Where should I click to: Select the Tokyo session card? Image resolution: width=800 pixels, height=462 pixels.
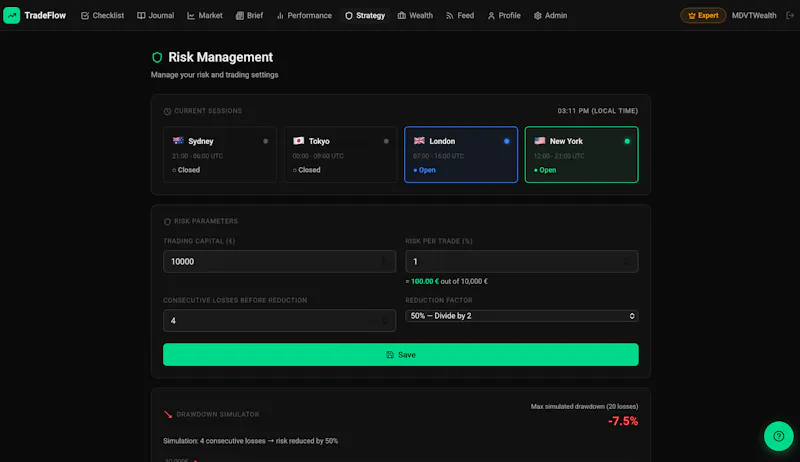tap(340, 155)
